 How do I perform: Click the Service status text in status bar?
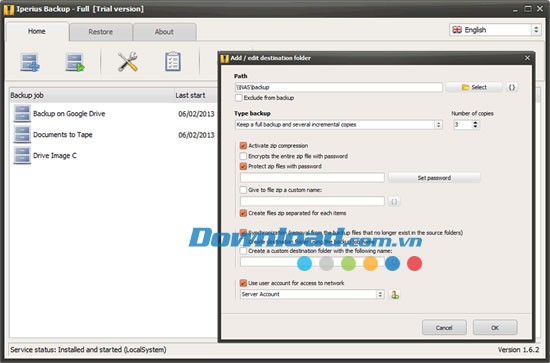[x=88, y=350]
